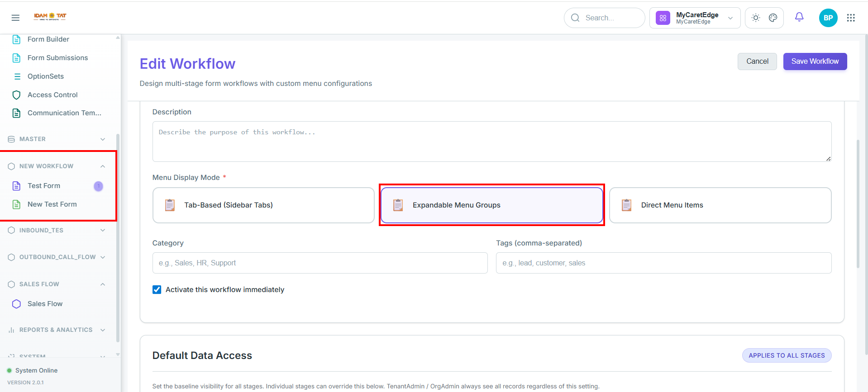Click the top Search box
Image resolution: width=868 pixels, height=392 pixels.
point(604,18)
